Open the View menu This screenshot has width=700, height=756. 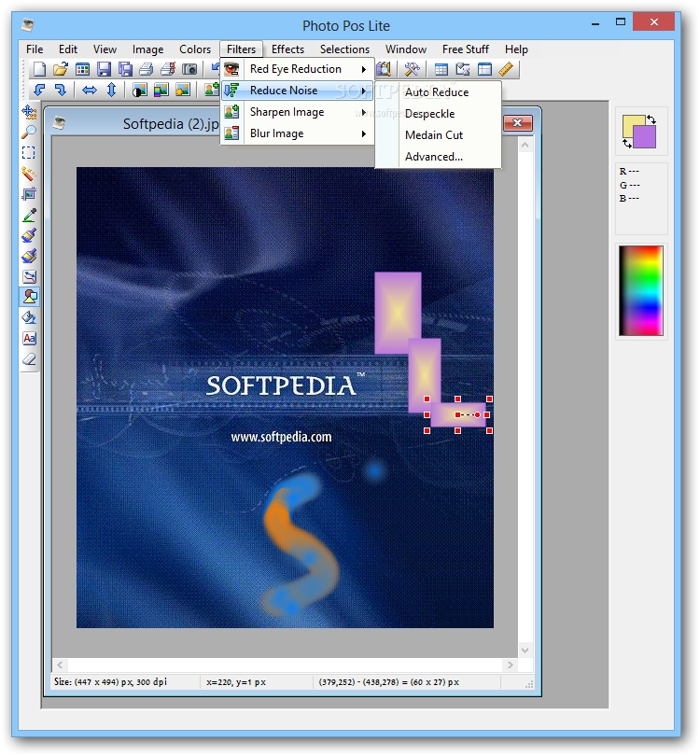tap(105, 49)
